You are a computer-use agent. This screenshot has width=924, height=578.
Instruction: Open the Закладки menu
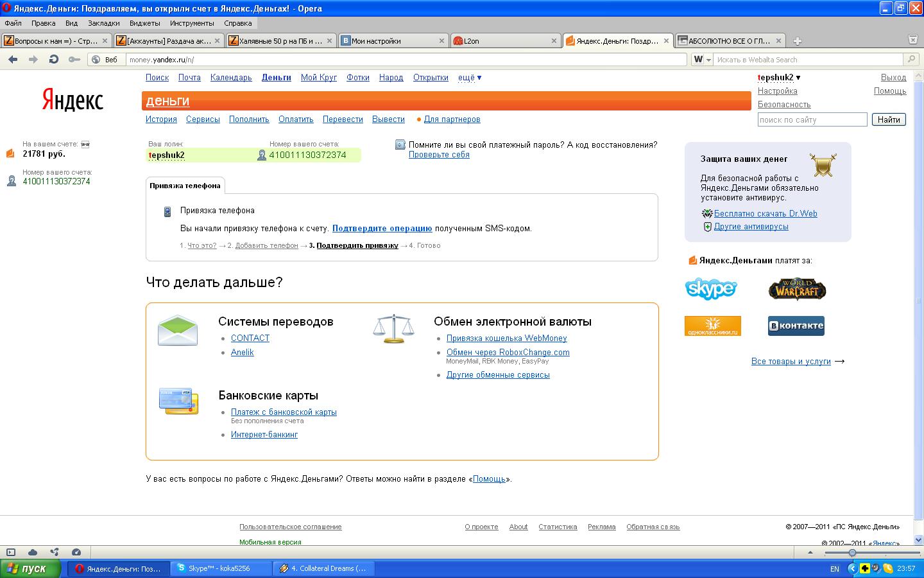click(x=104, y=23)
